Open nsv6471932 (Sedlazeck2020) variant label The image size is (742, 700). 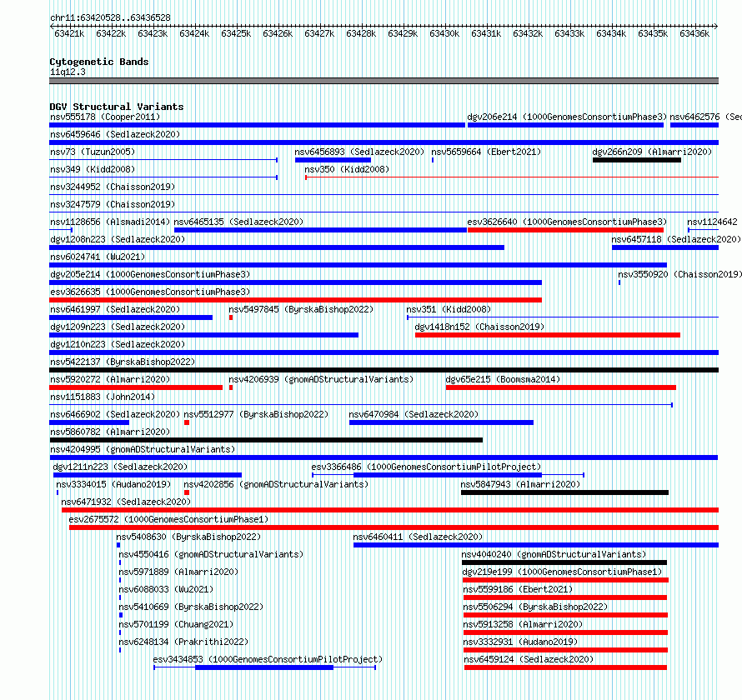click(126, 502)
